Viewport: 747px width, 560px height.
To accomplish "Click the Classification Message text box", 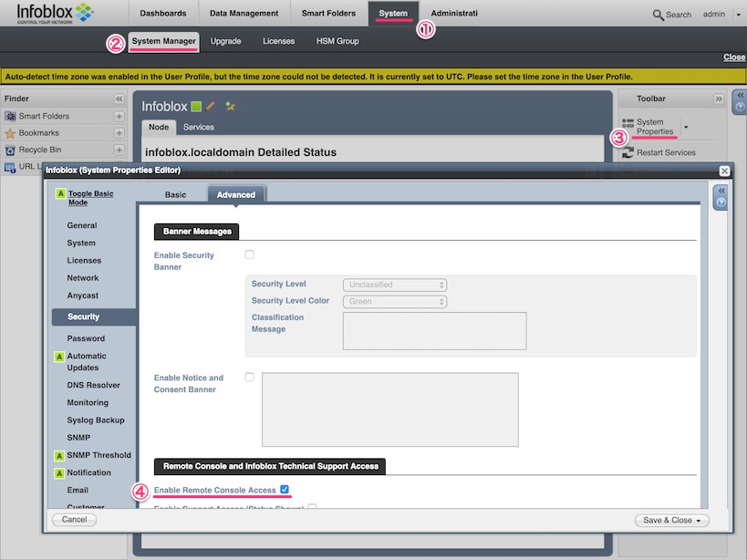I will 434,331.
